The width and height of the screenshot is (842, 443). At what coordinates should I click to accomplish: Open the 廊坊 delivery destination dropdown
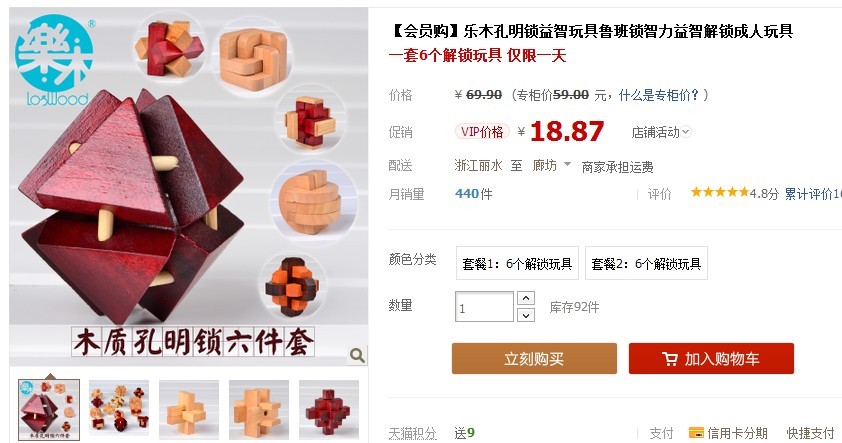551,165
